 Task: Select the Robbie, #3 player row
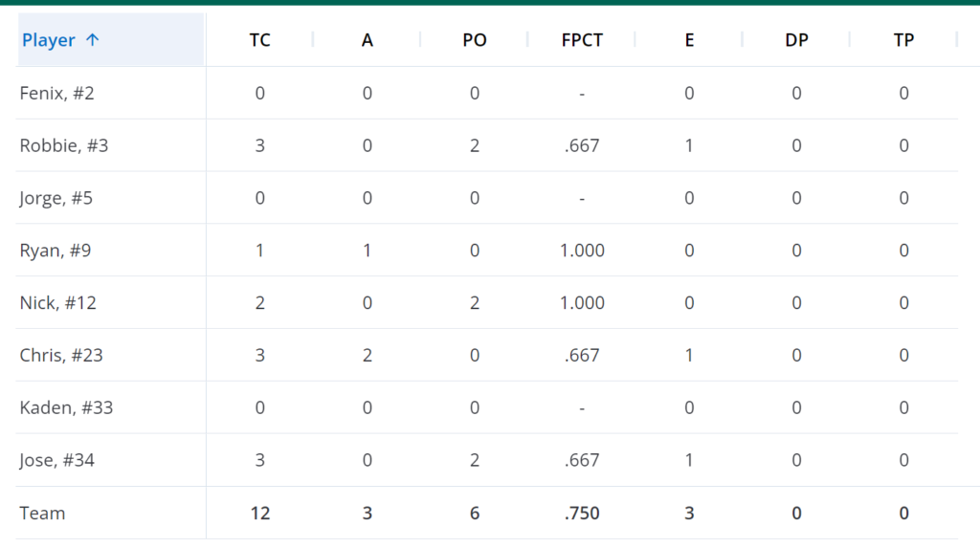[487, 145]
